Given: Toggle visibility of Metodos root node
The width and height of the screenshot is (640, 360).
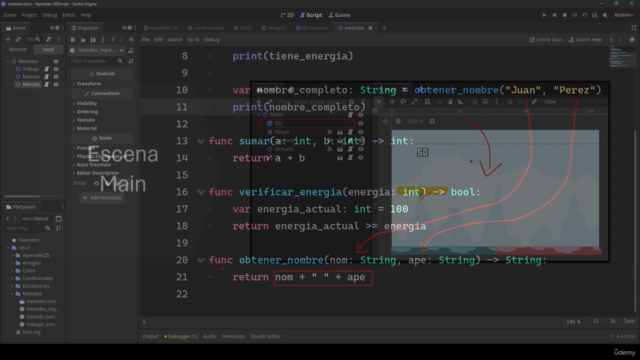Looking at the screenshot, I should coord(56,61).
